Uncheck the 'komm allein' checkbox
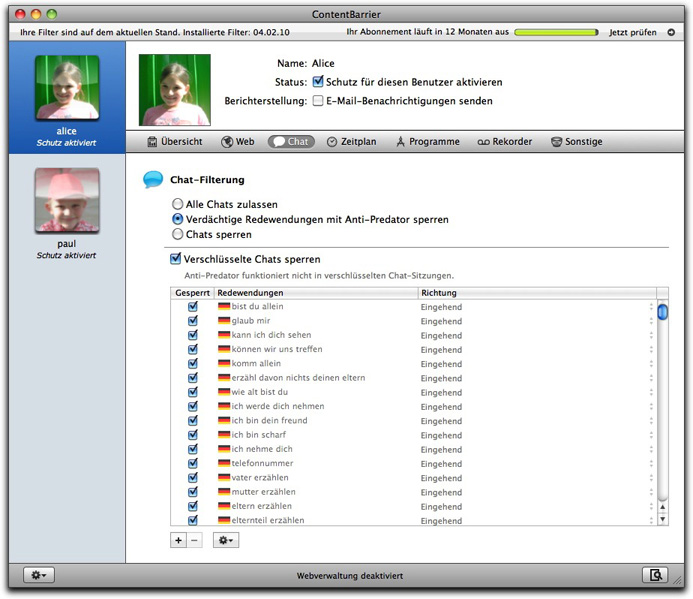 (193, 363)
